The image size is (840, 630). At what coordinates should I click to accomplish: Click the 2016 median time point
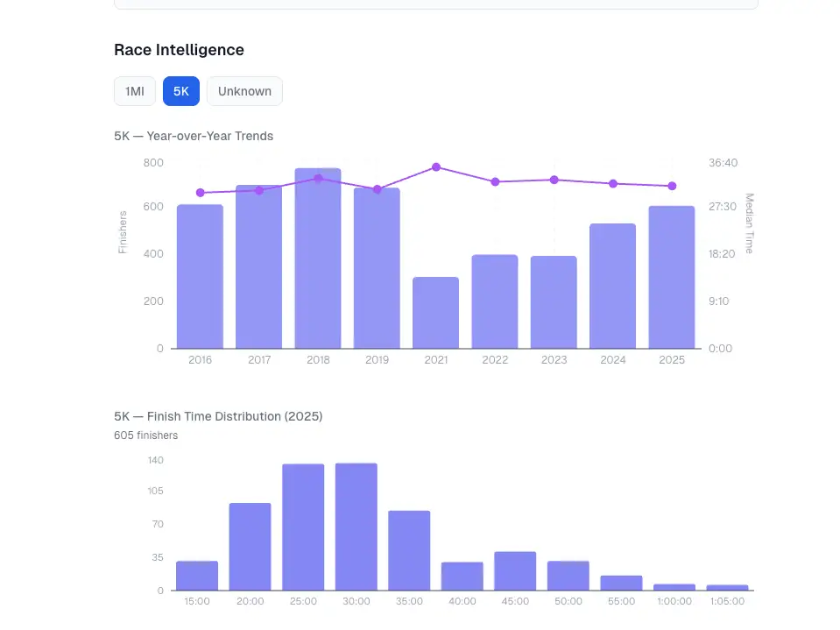[x=201, y=193]
